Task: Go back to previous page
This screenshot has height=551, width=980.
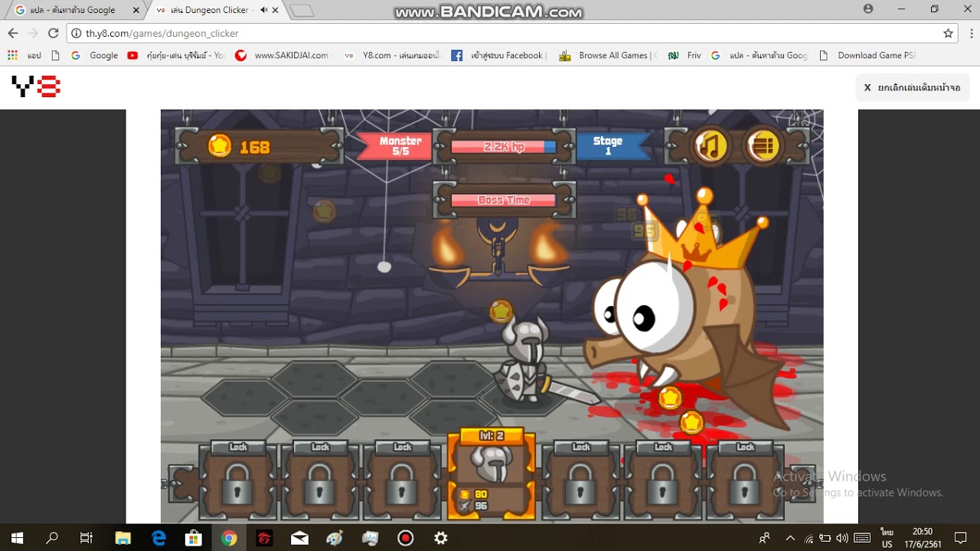Action: (x=13, y=33)
